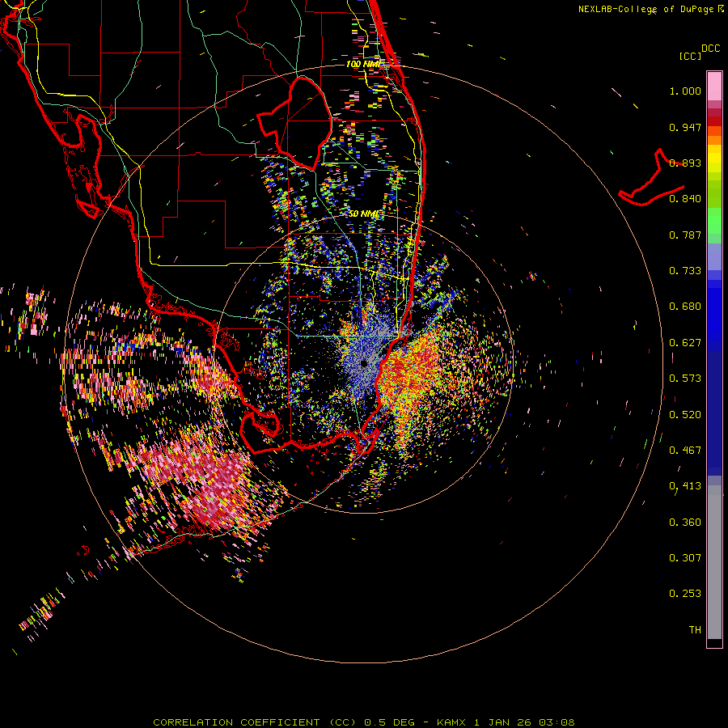Click the DCC label above the color scale

(710, 49)
